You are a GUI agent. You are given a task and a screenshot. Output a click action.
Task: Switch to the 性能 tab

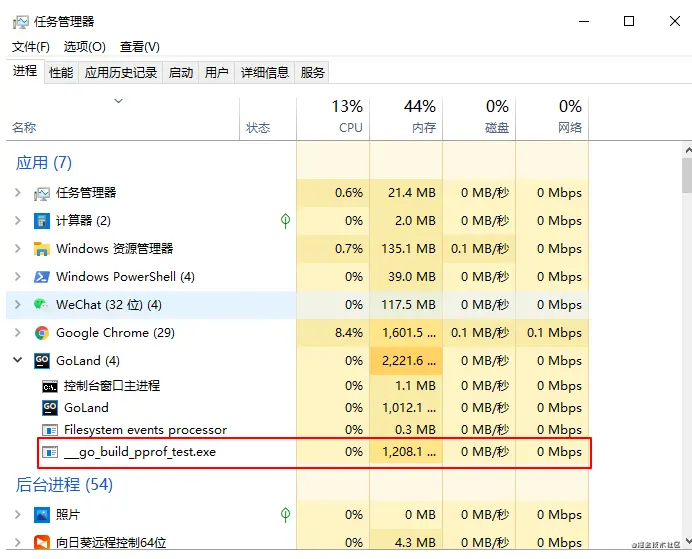point(61,72)
